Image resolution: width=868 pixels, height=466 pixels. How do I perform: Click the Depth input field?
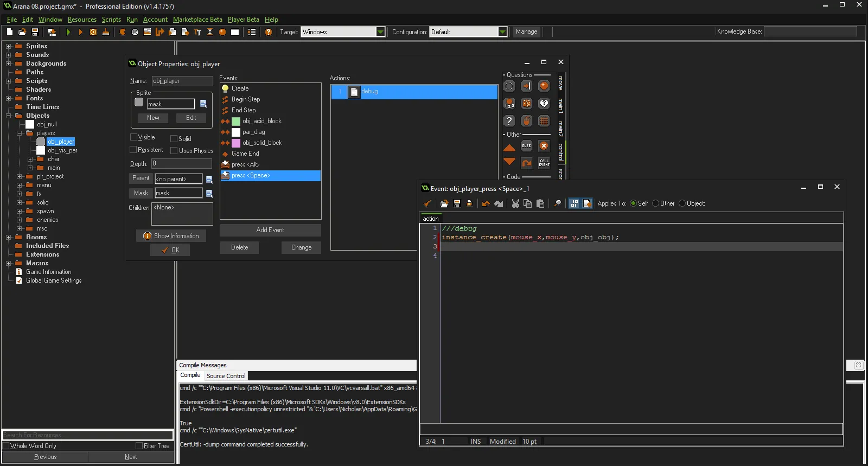click(181, 163)
